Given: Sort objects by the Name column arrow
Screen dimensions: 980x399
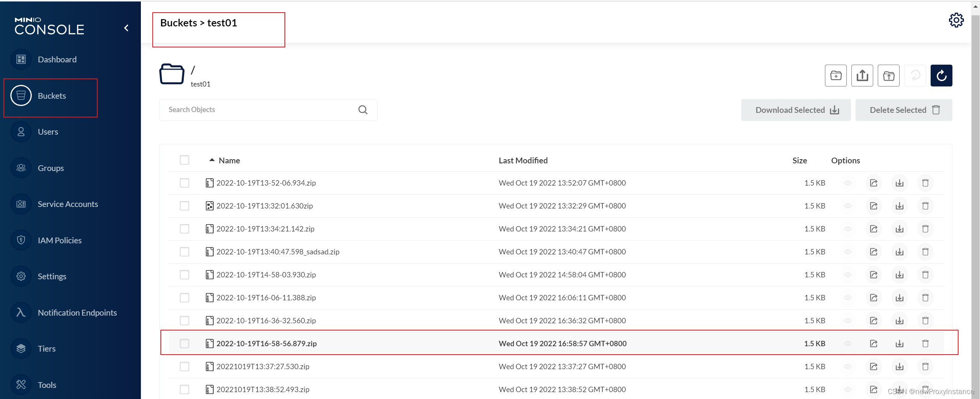Looking at the screenshot, I should (x=212, y=160).
